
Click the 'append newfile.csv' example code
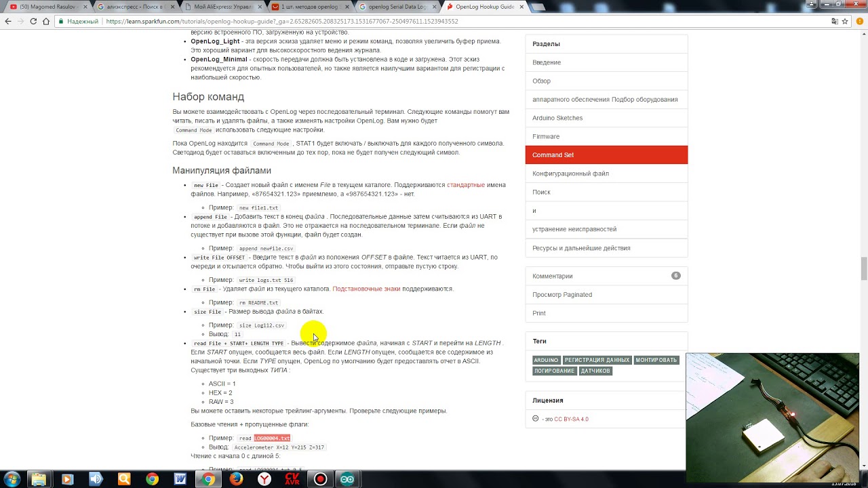coord(266,249)
